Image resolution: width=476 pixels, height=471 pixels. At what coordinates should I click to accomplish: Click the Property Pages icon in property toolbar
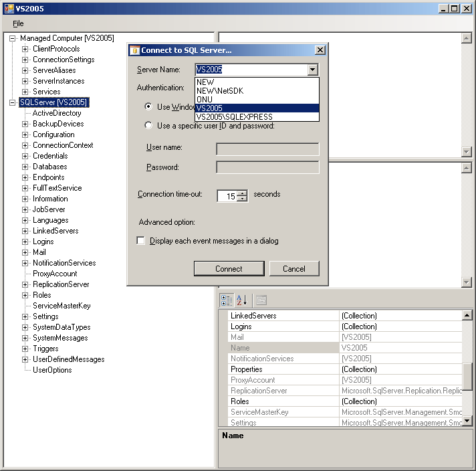pos(261,300)
